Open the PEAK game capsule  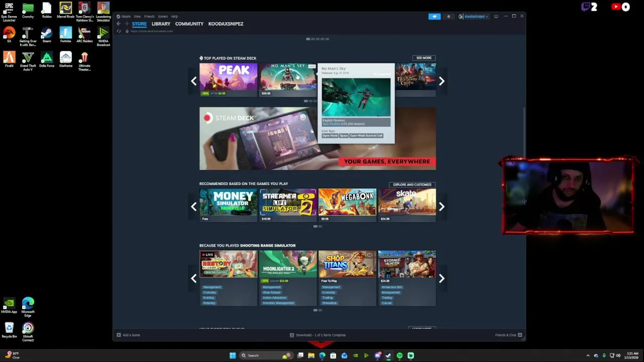[x=228, y=79]
